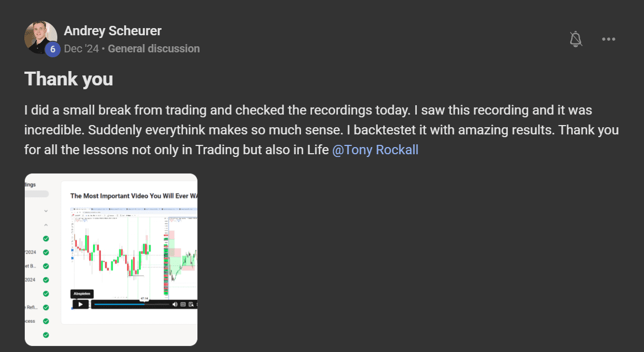Click the green checkmark beside the "et B..." lesson
Viewport: 644px width, 352px height.
tap(46, 266)
